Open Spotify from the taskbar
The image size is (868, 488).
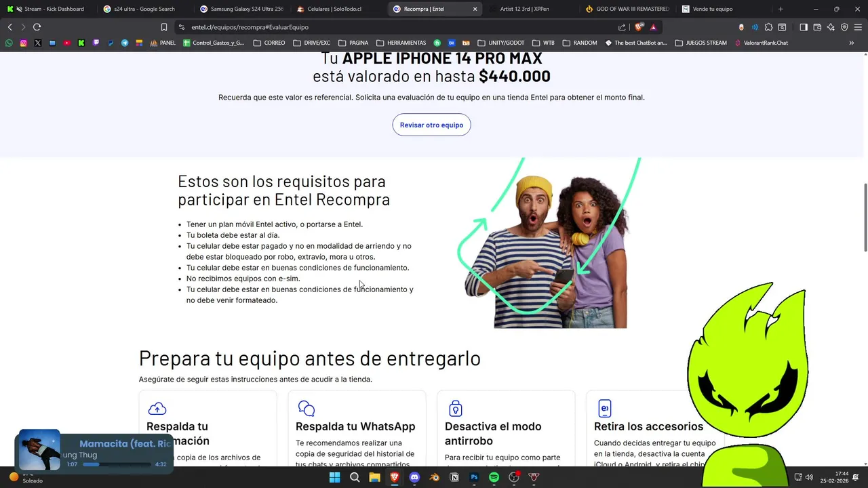coord(494,477)
